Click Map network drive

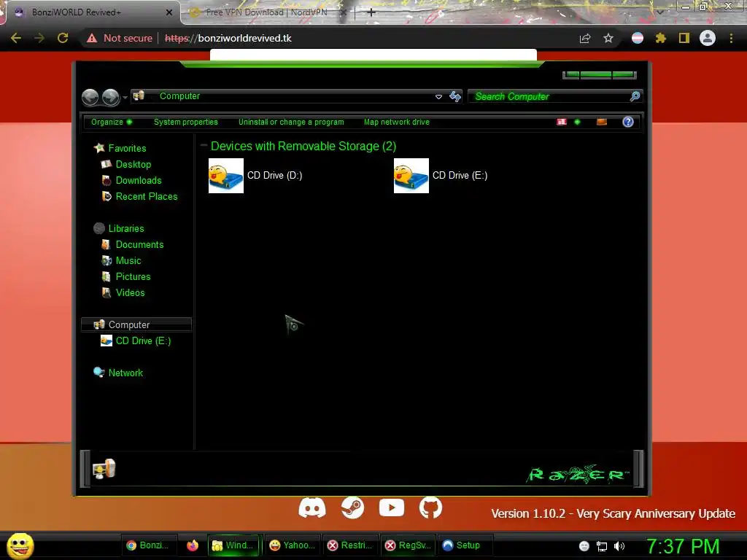tap(396, 122)
